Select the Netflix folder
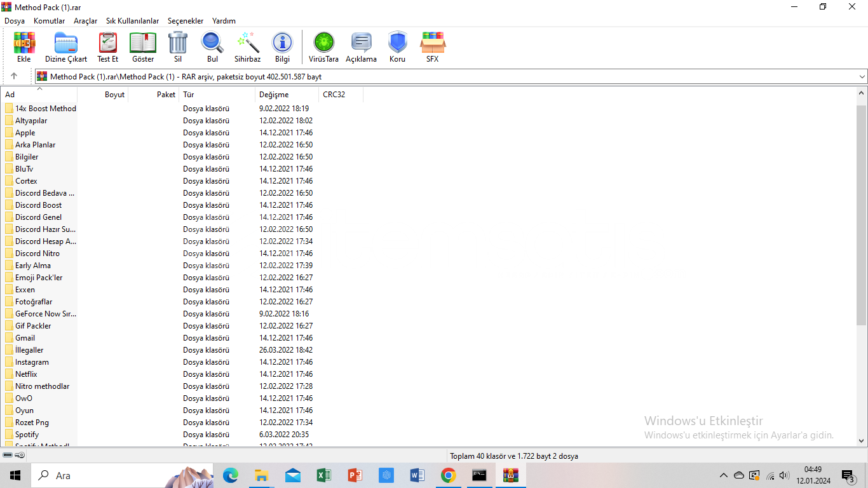This screenshot has width=868, height=488. [26, 374]
